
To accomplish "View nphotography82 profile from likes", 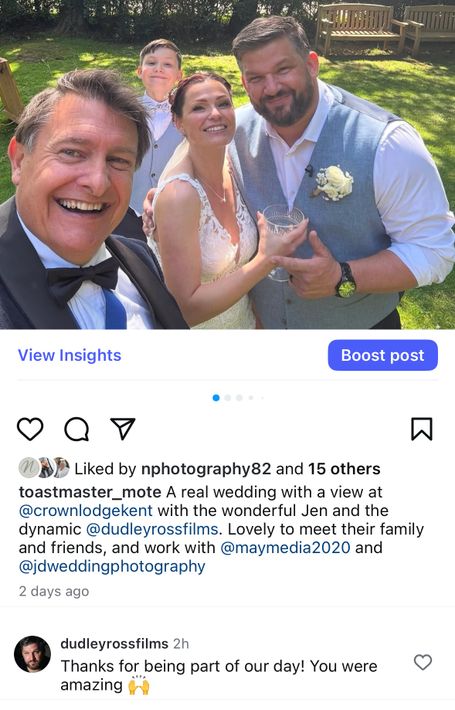I will coord(206,469).
